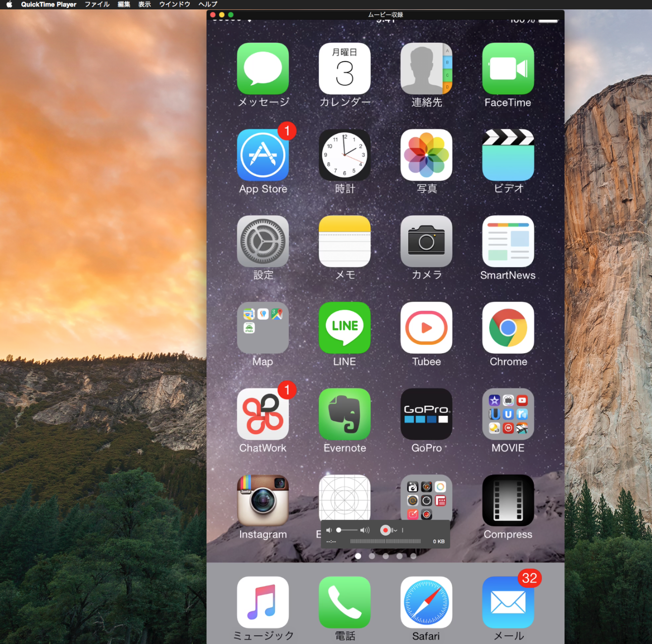Open Safari in the iPhone dock
This screenshot has width=652, height=644.
[426, 602]
